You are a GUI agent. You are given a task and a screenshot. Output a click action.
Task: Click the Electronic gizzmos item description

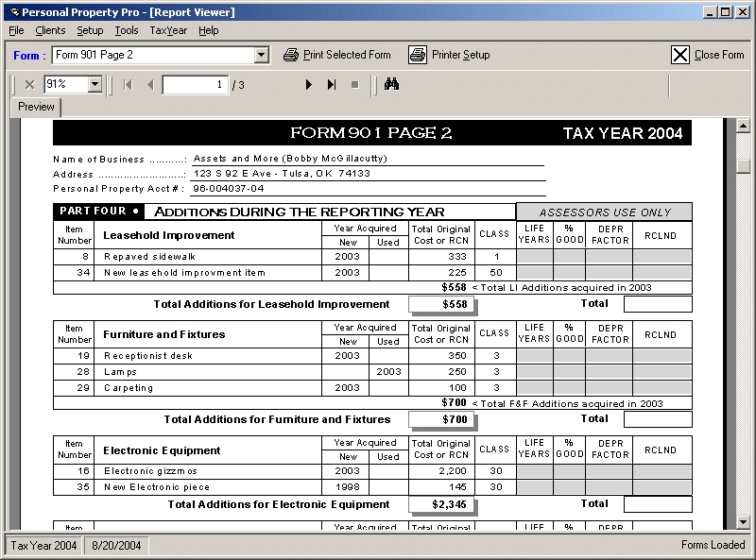[x=150, y=471]
